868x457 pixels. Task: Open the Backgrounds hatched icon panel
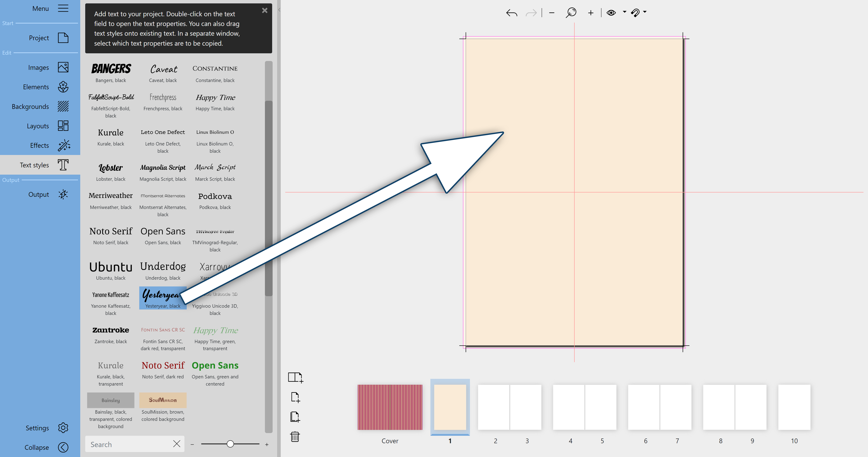[63, 106]
